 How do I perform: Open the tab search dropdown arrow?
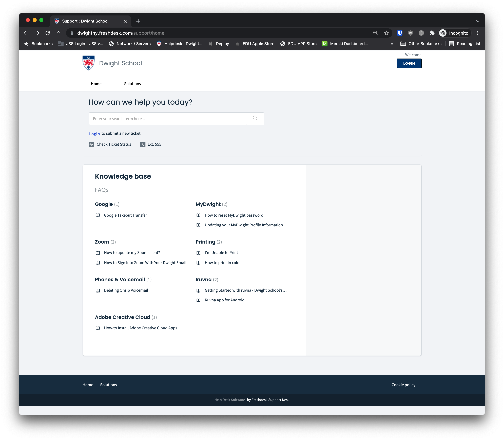477,21
